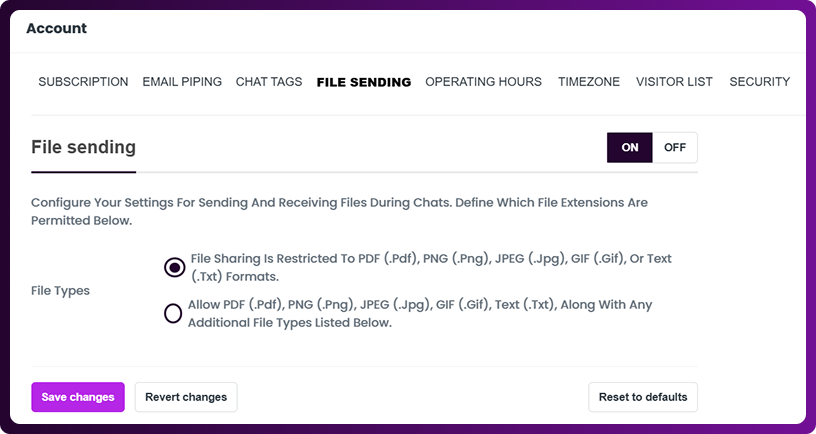The height and width of the screenshot is (434, 816).
Task: View the Visitor List tab
Action: pyautogui.click(x=674, y=82)
